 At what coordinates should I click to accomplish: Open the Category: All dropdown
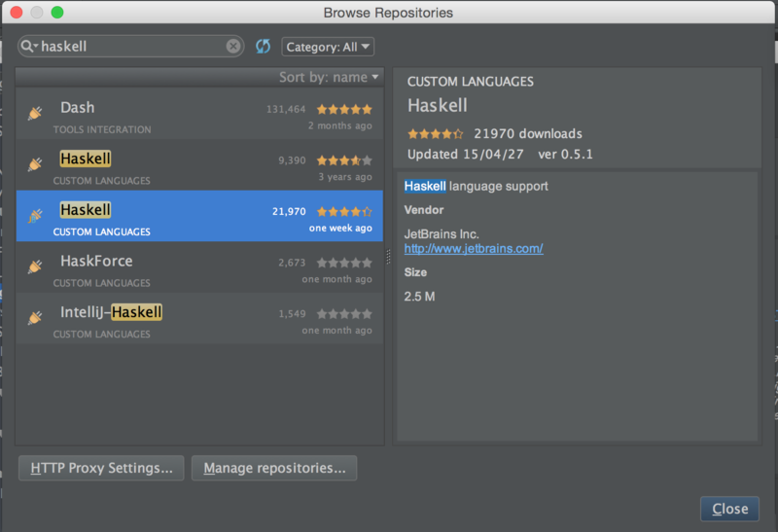pyautogui.click(x=328, y=47)
